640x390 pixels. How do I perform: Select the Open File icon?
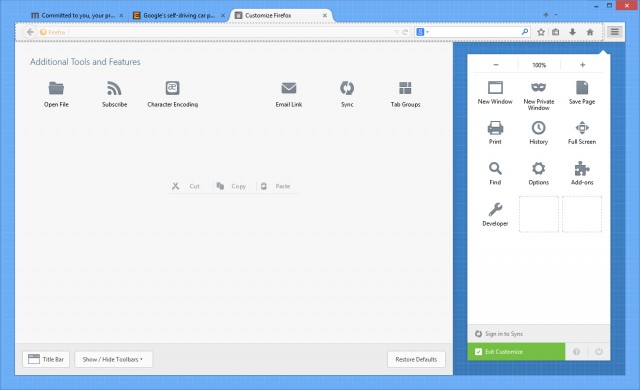(x=56, y=88)
